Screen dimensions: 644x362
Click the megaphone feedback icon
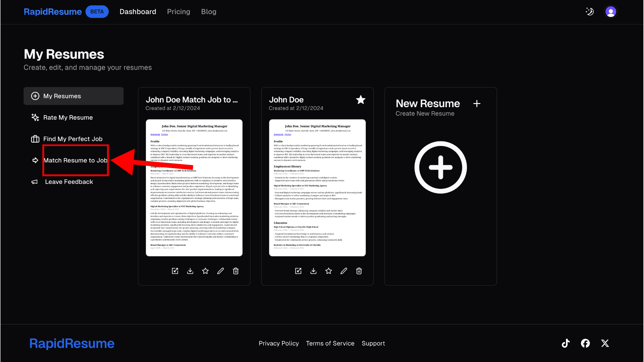tap(35, 182)
